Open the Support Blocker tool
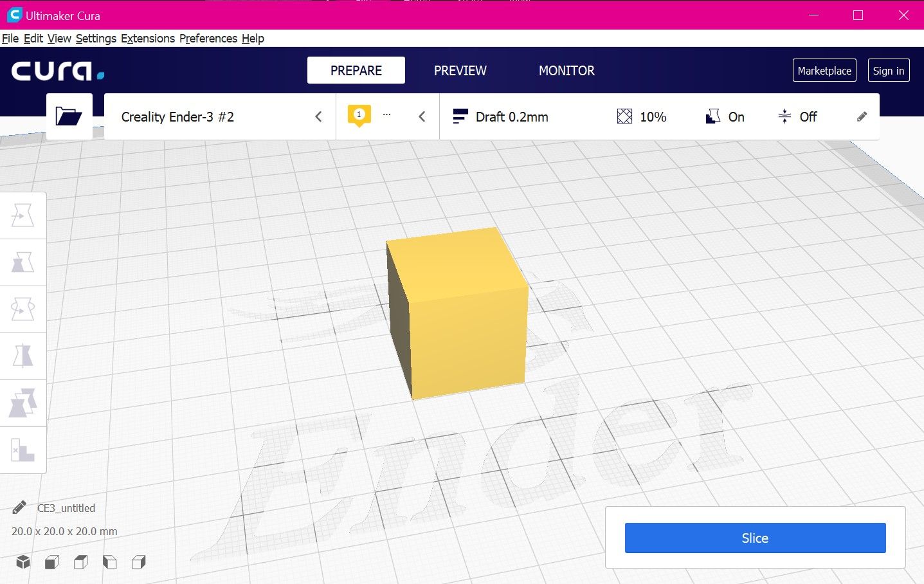Viewport: 924px width, 584px height. 23,450
